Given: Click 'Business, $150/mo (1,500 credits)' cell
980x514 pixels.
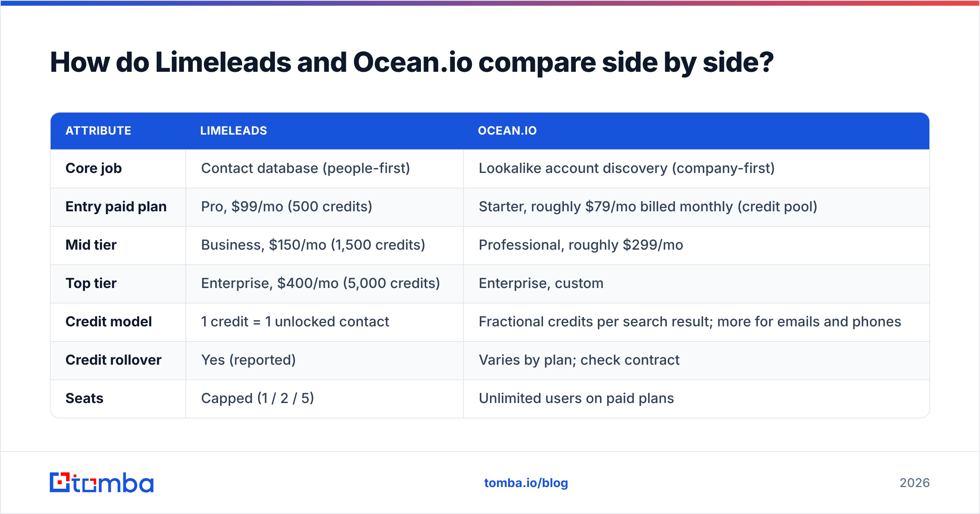Looking at the screenshot, I should [x=313, y=245].
